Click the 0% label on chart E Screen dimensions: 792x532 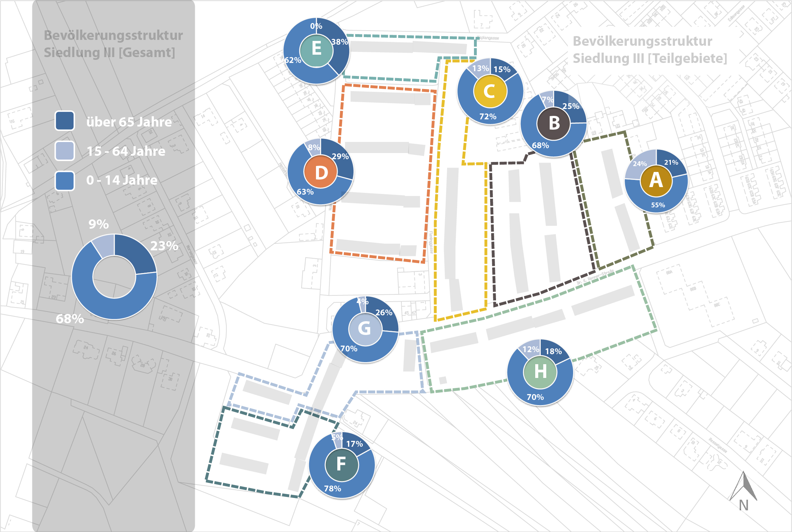point(316,26)
